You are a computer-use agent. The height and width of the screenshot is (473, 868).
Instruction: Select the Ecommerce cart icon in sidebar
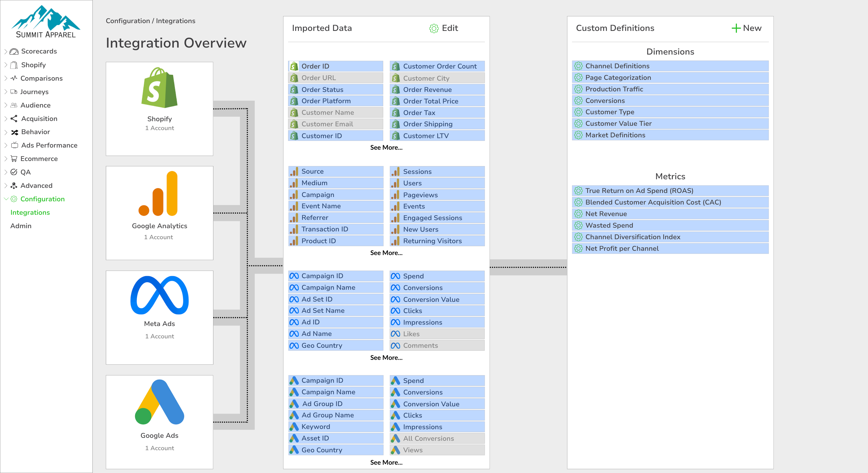[x=13, y=159]
